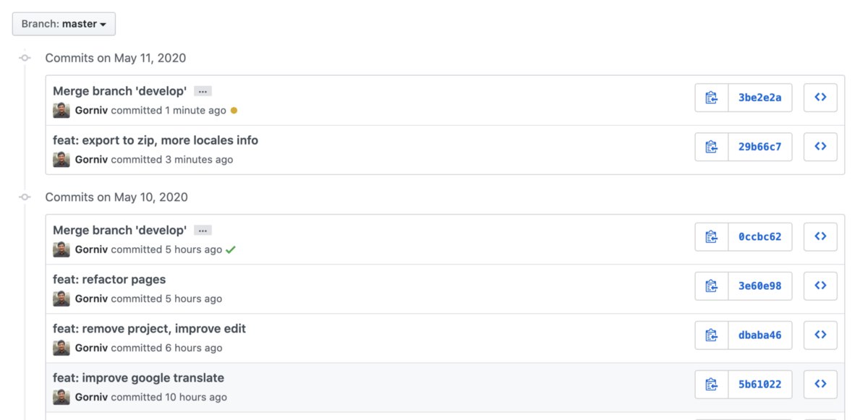Browse repository at commit 29b66c7

(x=820, y=147)
